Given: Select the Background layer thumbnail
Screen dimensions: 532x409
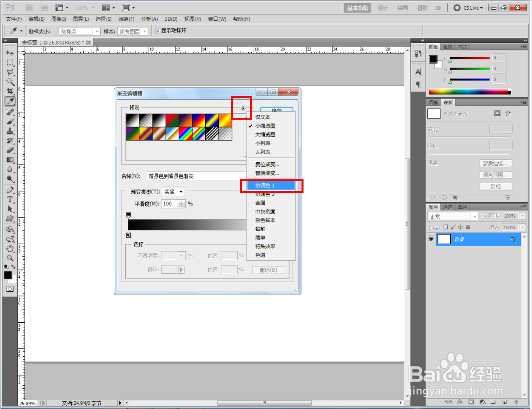Looking at the screenshot, I should (444, 239).
